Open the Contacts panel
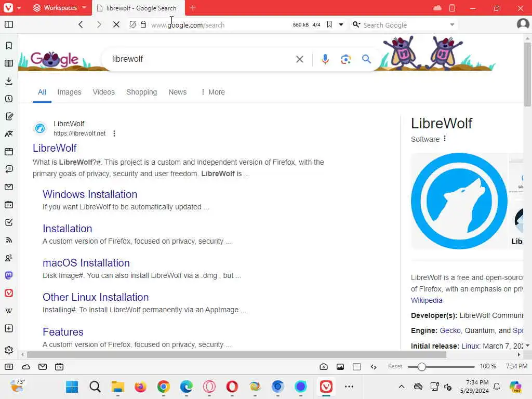Viewport: 532px width, 399px height. [x=9, y=258]
